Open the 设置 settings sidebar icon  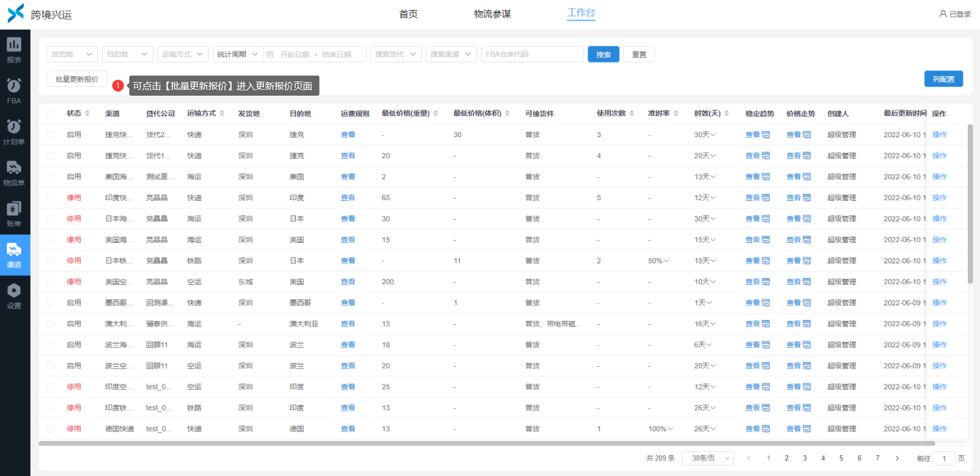click(x=14, y=291)
